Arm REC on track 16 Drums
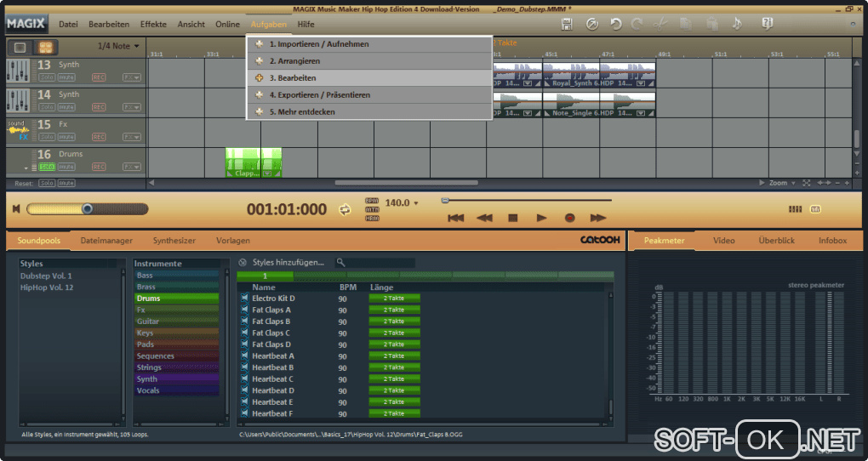The width and height of the screenshot is (868, 461). [x=99, y=167]
